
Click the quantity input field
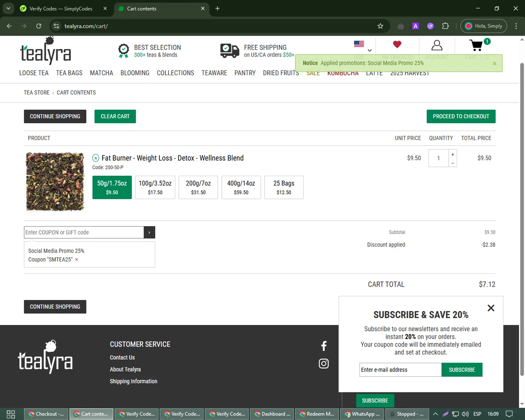click(x=439, y=158)
